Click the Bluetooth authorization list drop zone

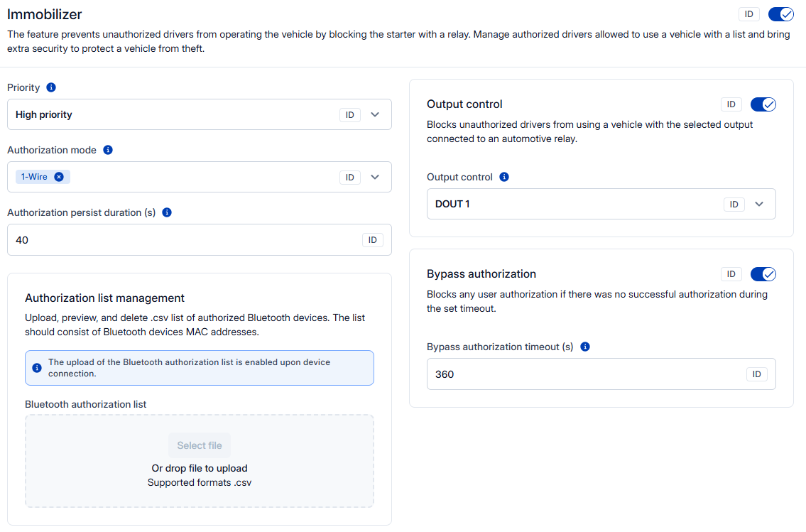[x=199, y=490]
